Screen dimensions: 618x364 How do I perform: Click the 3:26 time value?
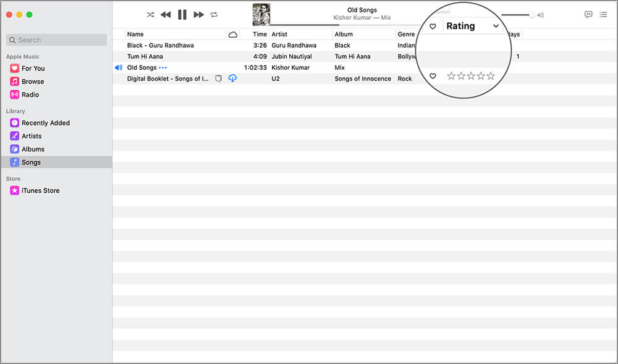coord(260,45)
